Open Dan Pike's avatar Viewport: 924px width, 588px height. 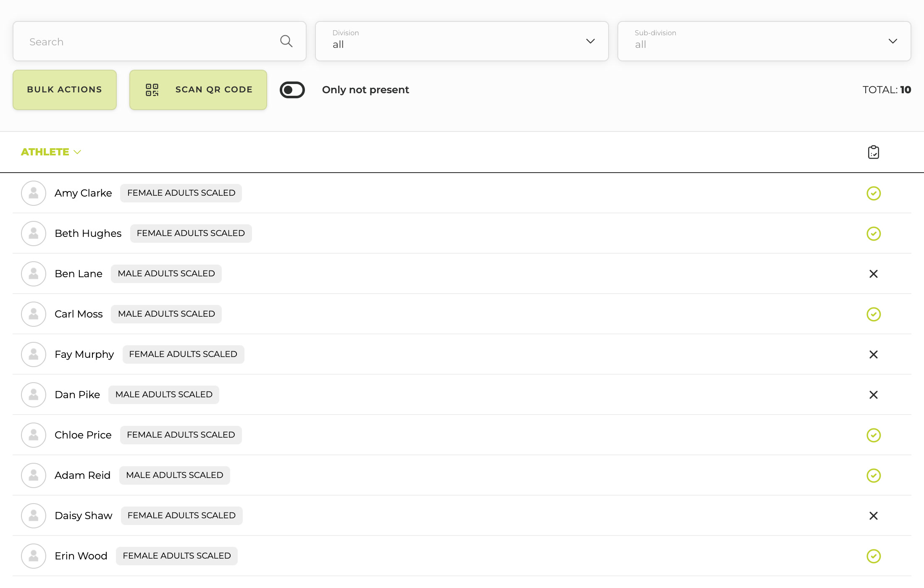[x=34, y=395]
